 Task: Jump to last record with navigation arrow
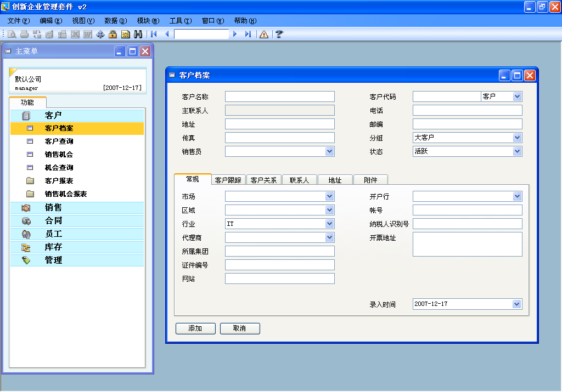(248, 34)
